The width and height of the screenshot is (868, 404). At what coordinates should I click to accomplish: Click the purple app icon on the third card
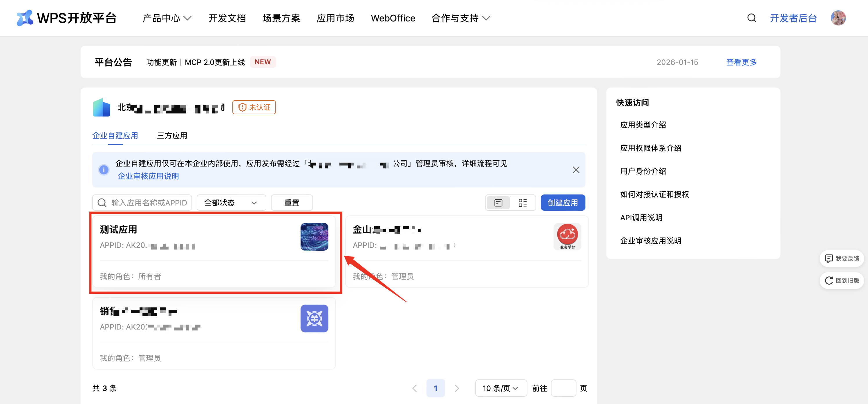(314, 319)
